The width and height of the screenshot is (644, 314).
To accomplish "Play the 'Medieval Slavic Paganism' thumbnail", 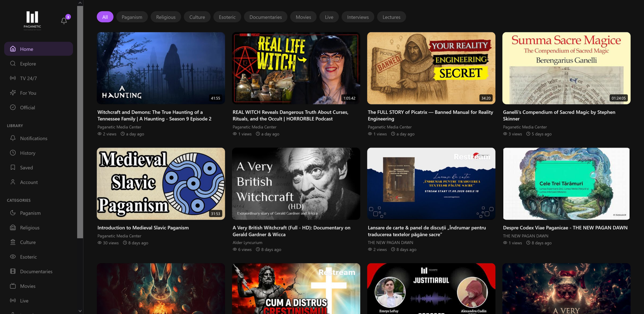I will (x=161, y=184).
